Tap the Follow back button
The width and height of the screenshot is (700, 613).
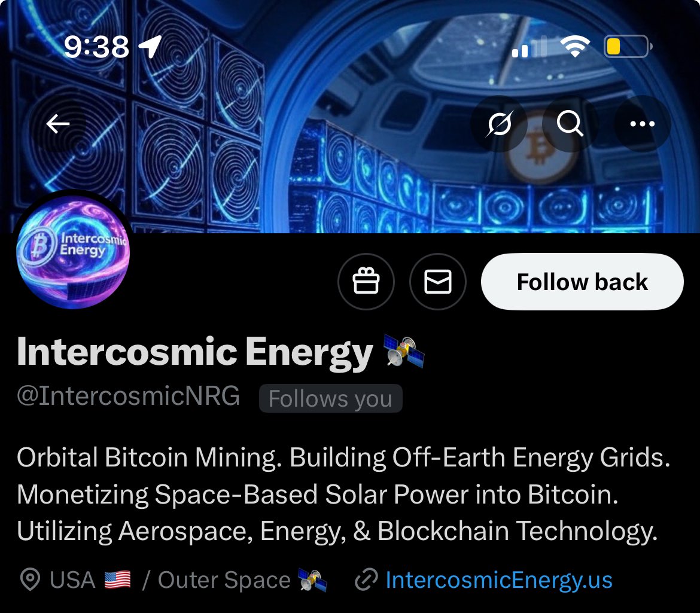click(582, 282)
